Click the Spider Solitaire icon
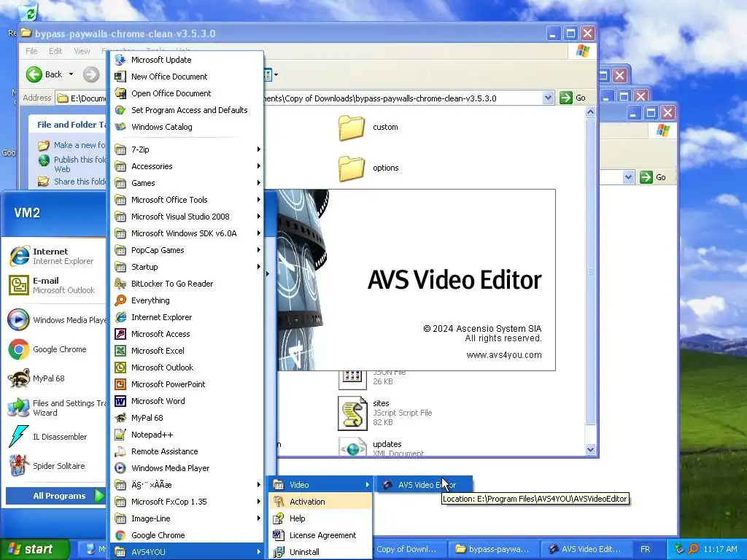Image resolution: width=747 pixels, height=560 pixels. pyautogui.click(x=19, y=465)
